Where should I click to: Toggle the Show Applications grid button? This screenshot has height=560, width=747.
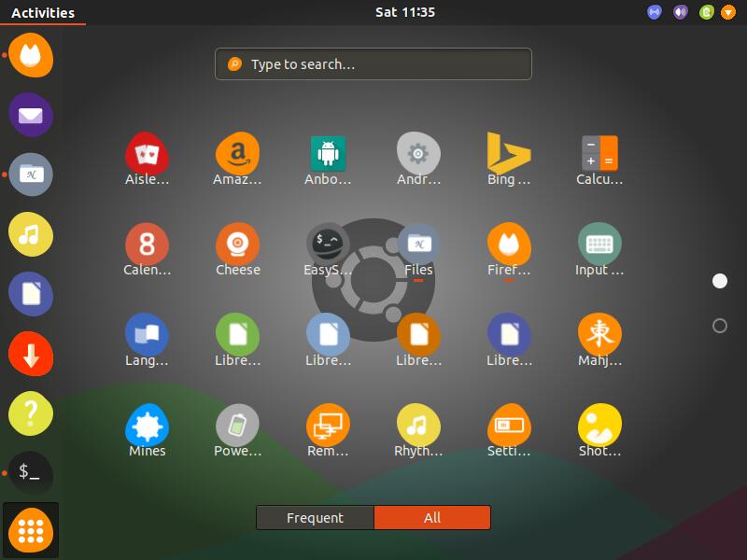(31, 530)
